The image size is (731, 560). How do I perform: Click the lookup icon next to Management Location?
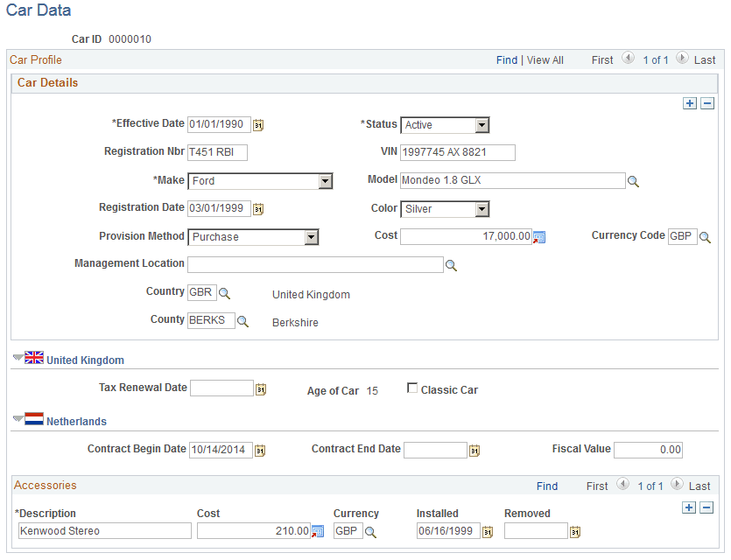[451, 264]
